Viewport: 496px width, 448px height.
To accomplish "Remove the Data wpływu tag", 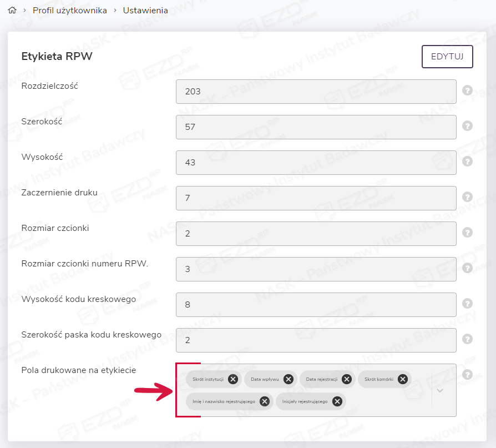I will click(289, 379).
